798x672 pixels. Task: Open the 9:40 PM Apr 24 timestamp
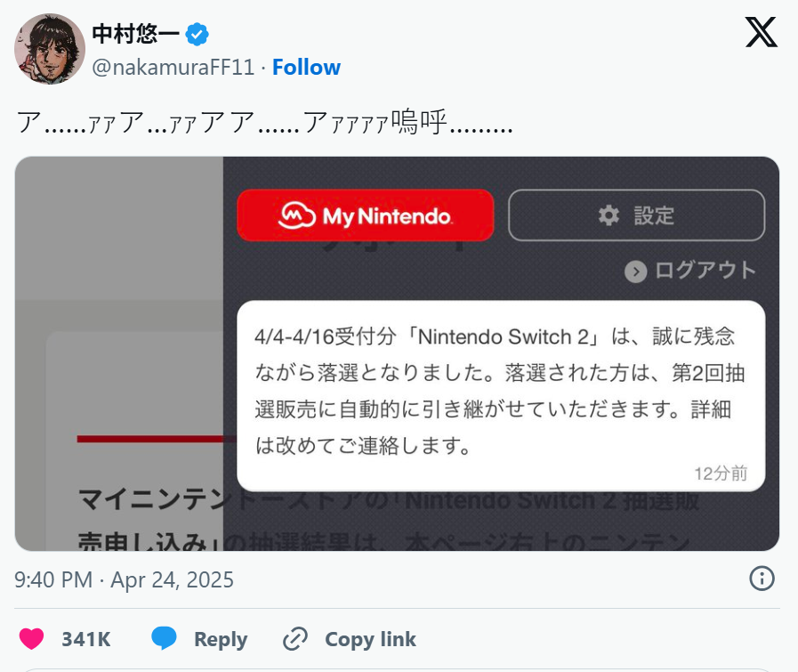pyautogui.click(x=124, y=580)
